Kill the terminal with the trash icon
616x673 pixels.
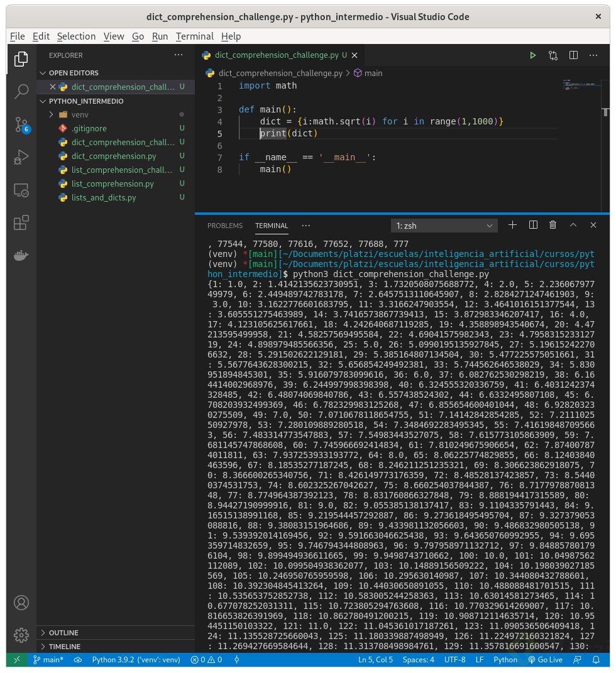(x=553, y=224)
